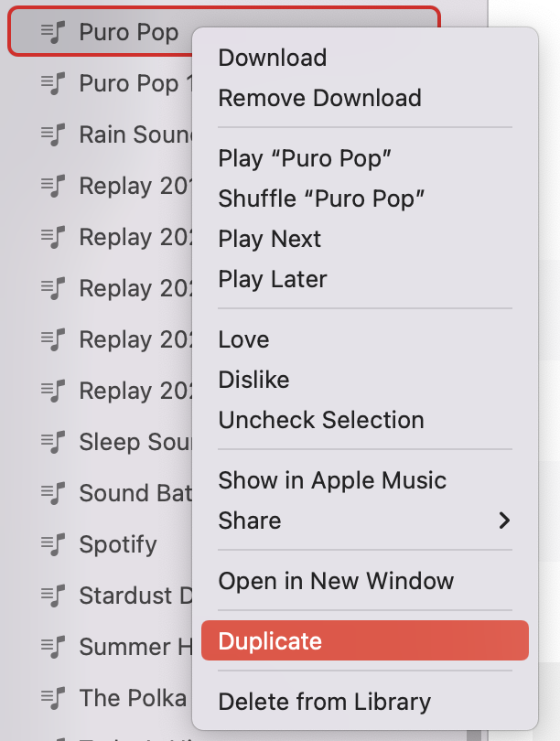The image size is (560, 741).
Task: Duplicate the Puro Pop playlist
Action: point(269,641)
